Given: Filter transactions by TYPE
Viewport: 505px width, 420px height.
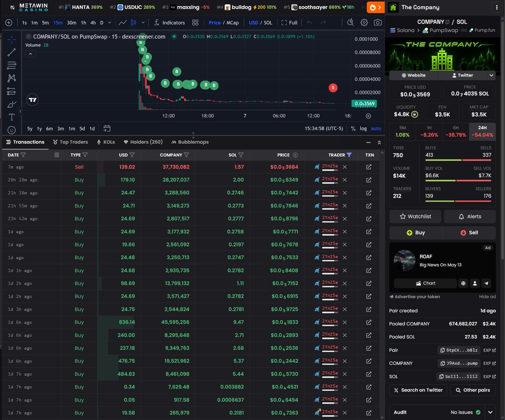Looking at the screenshot, I should pos(85,155).
